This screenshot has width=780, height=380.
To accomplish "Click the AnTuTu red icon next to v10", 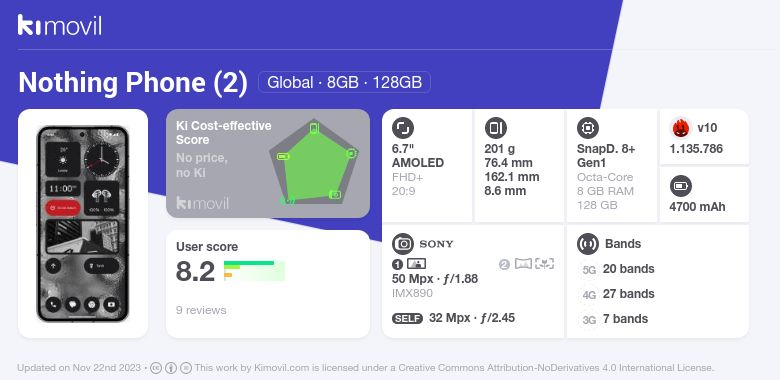I will 681,128.
